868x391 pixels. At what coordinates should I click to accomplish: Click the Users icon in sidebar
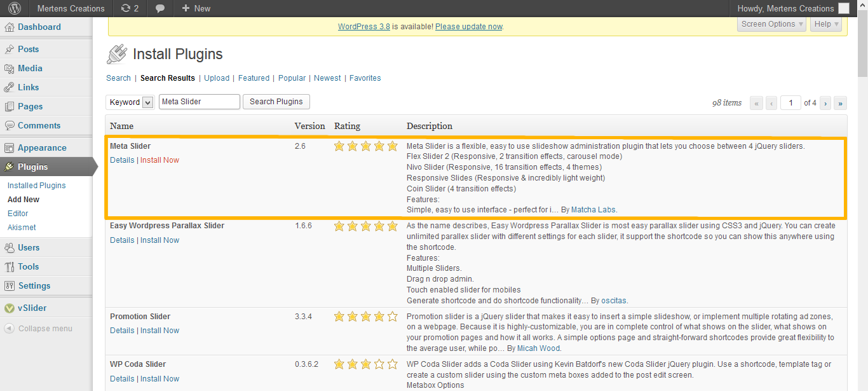click(10, 247)
